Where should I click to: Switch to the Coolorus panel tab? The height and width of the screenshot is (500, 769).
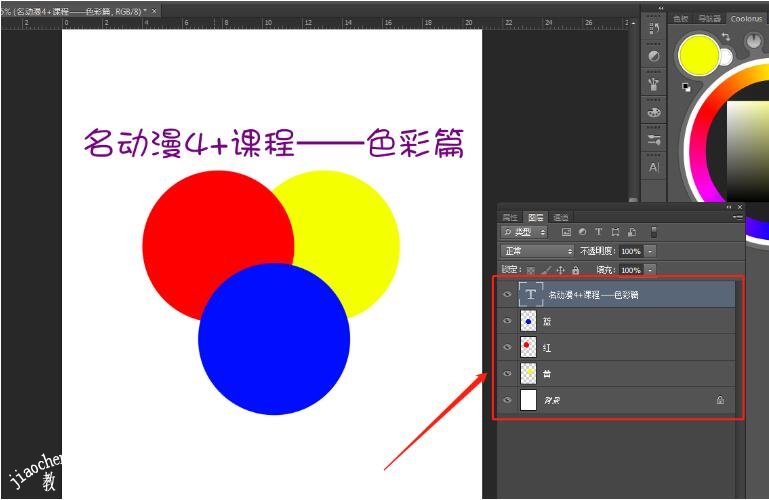click(x=746, y=18)
